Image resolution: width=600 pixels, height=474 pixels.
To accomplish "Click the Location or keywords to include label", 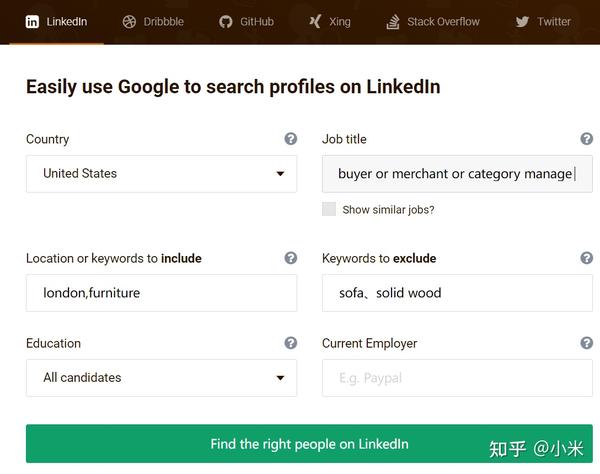I will 114,259.
